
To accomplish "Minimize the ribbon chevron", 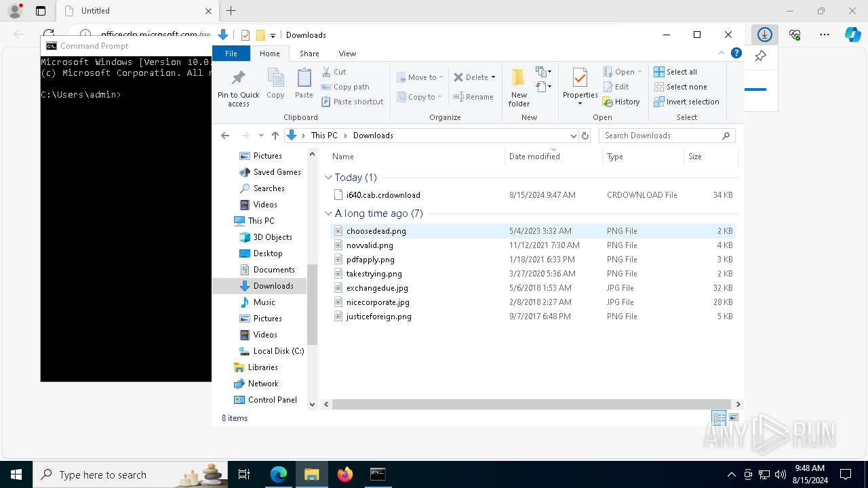I will 721,53.
